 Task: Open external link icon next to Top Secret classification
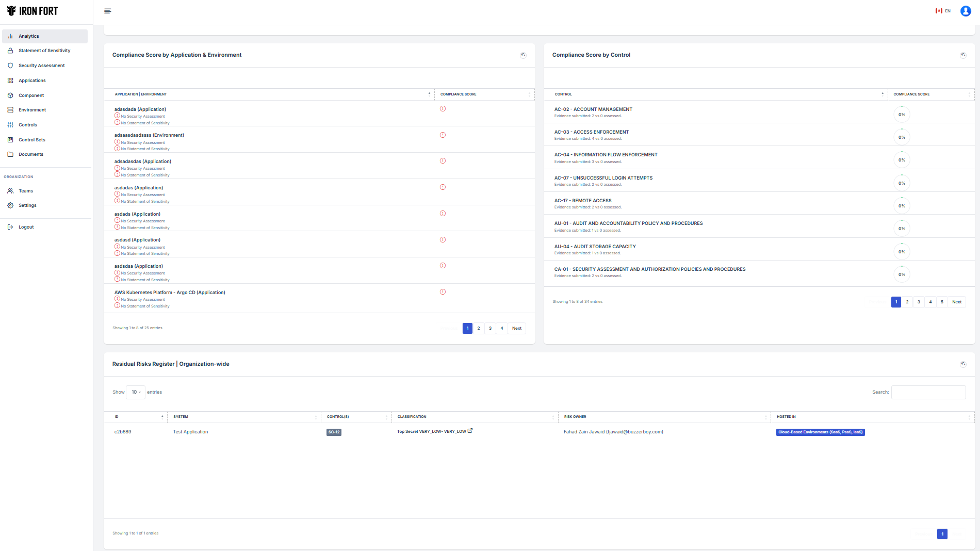[x=470, y=431]
